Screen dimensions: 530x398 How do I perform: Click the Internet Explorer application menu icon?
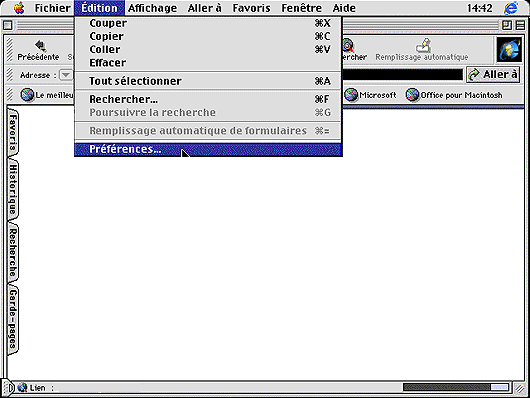point(511,8)
